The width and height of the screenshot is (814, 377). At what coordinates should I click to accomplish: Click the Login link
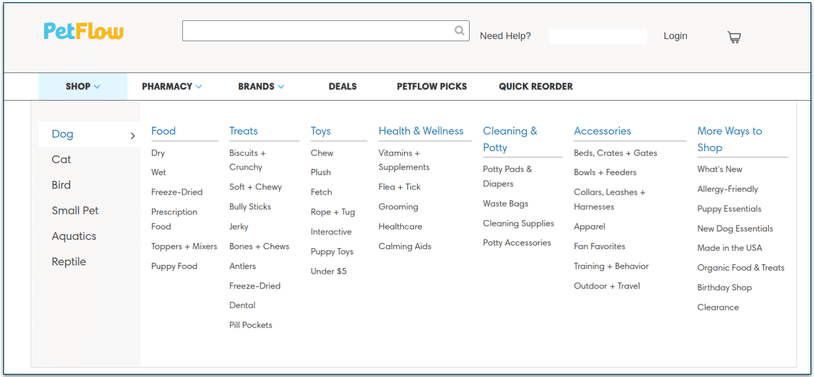[x=675, y=36]
